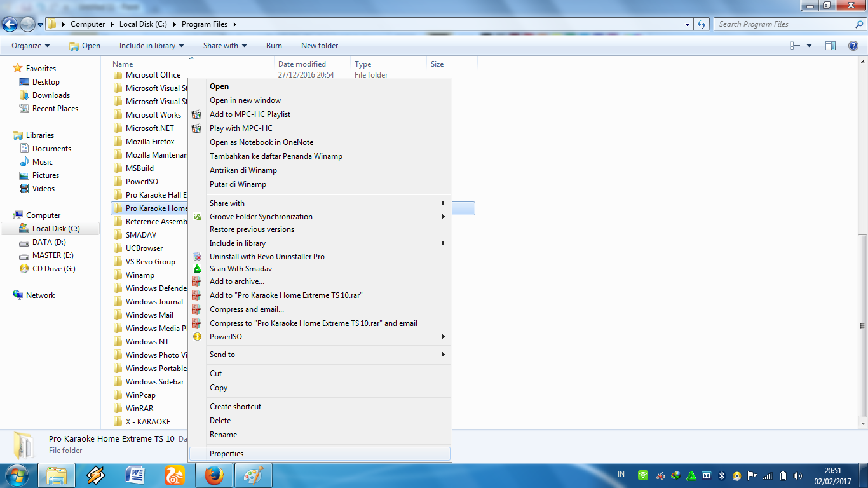The width and height of the screenshot is (868, 488).
Task: Open the toolbar Share with dropdown
Action: [225, 46]
